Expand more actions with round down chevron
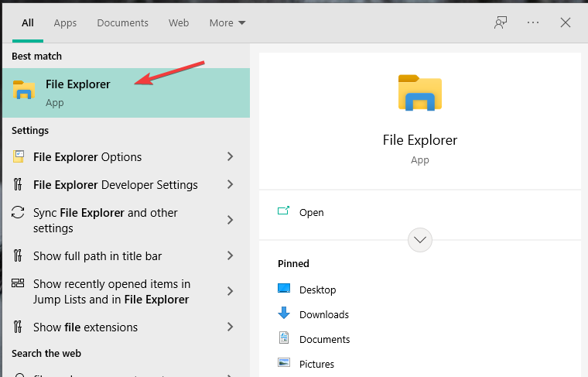Viewport: 588px width, 377px height. 420,240
